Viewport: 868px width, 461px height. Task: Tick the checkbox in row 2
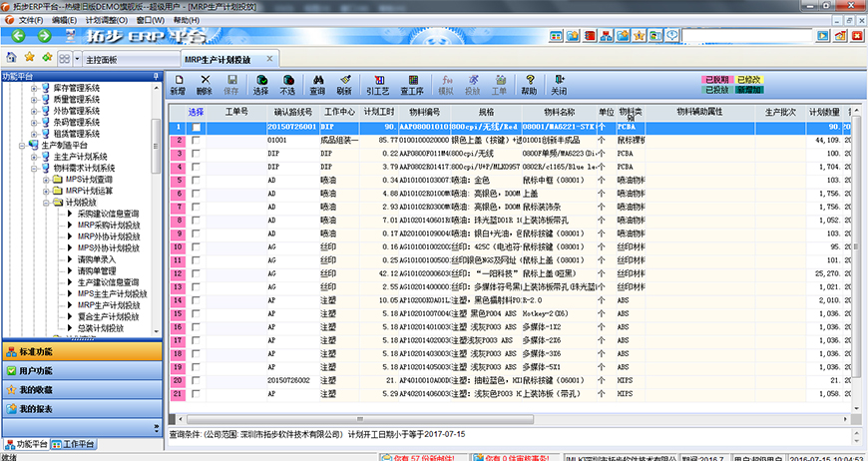(x=197, y=141)
